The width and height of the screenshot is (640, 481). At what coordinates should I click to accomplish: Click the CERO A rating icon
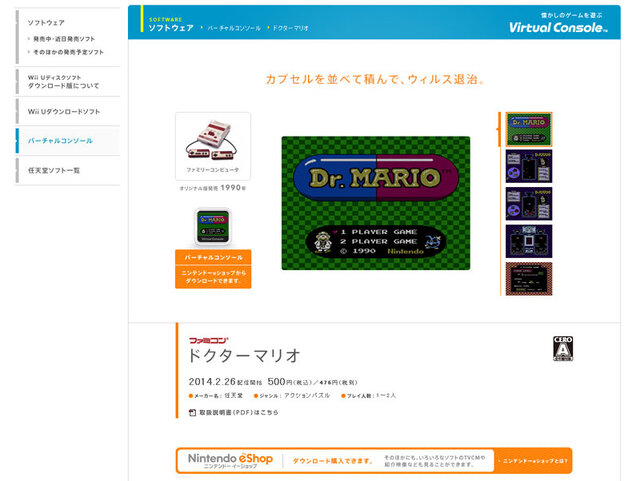(563, 347)
